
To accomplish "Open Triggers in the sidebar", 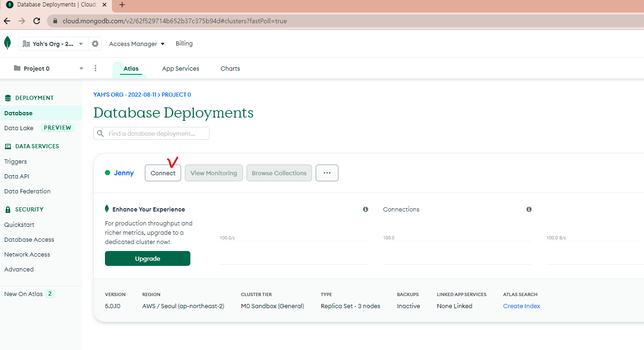I will pos(15,161).
